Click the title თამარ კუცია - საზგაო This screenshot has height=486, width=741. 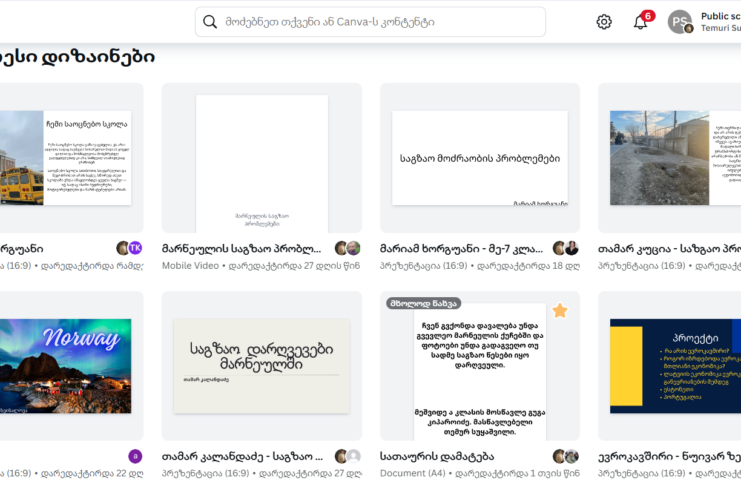point(669,248)
